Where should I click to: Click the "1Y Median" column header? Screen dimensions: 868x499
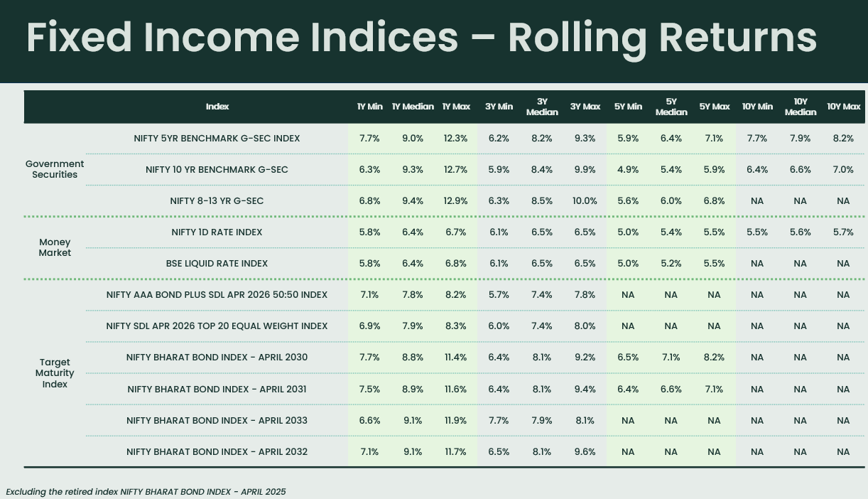click(x=413, y=107)
